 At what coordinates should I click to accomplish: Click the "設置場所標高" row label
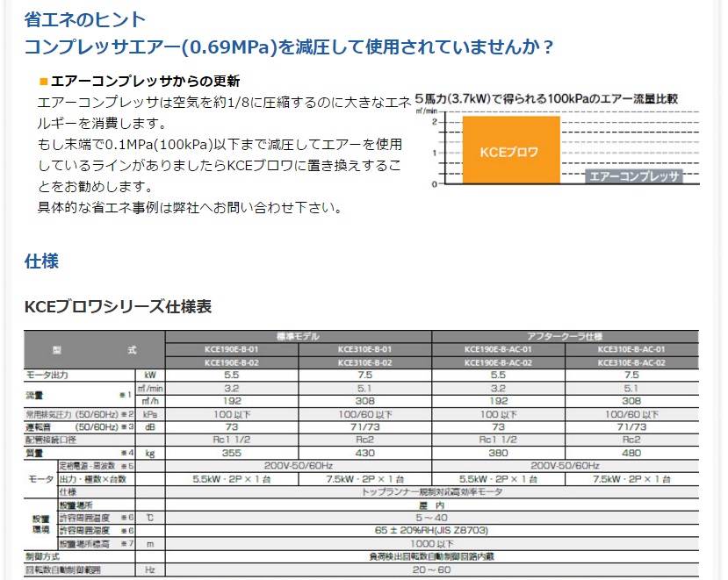point(84,544)
